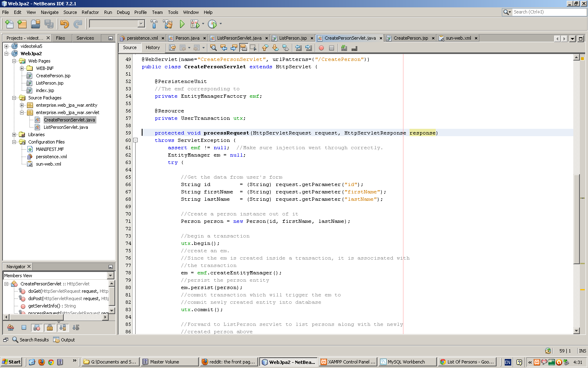Screen dimensions: 588x368
Task: Toggle Sort by Name A-Z in Navigator
Action: [x=63, y=328]
